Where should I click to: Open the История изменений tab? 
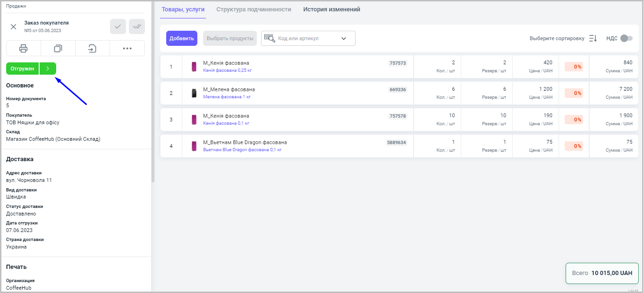[331, 9]
